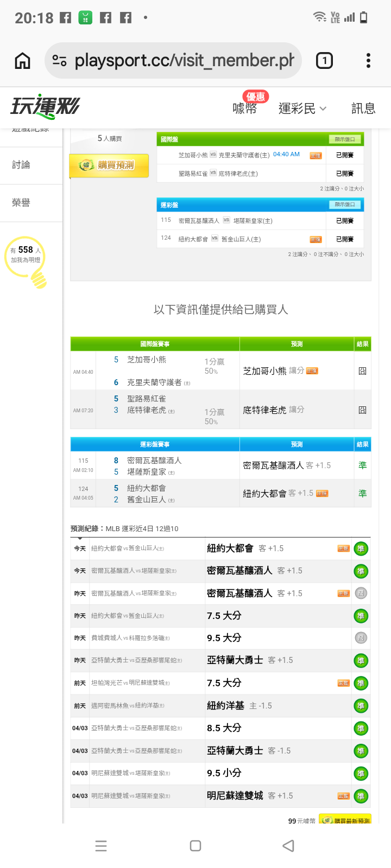Click the 準 icon on 昨天 亞特蘭大勇士 客 +1.5 row

coord(361,661)
